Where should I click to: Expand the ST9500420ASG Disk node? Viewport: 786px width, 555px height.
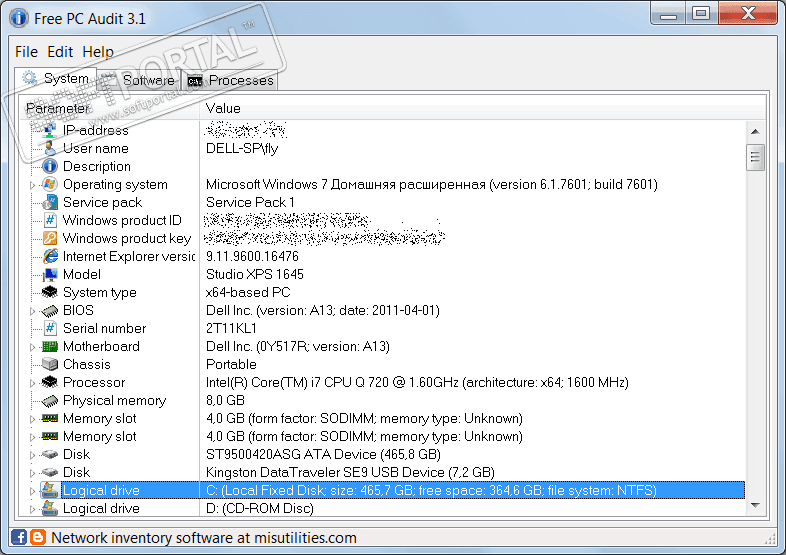point(33,455)
